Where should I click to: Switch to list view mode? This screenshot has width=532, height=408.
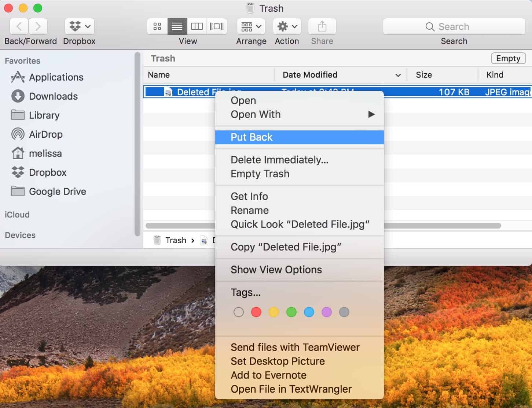[x=177, y=26]
